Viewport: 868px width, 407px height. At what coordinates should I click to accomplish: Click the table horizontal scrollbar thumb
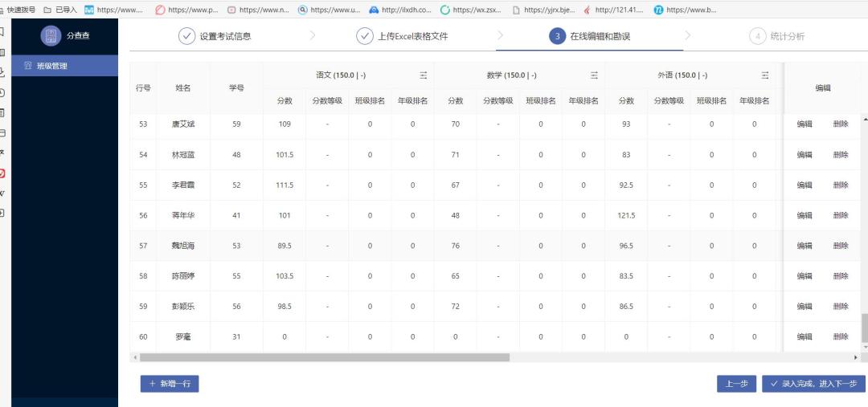pyautogui.click(x=325, y=358)
